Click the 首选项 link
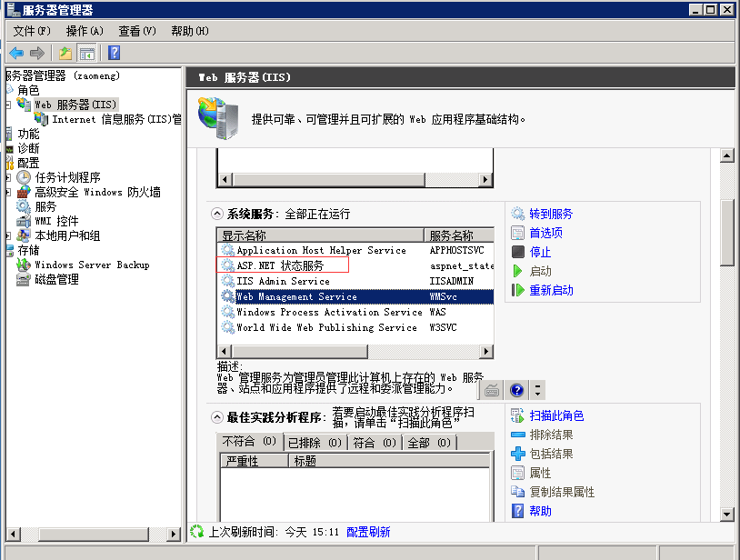This screenshot has width=740, height=560. (545, 233)
